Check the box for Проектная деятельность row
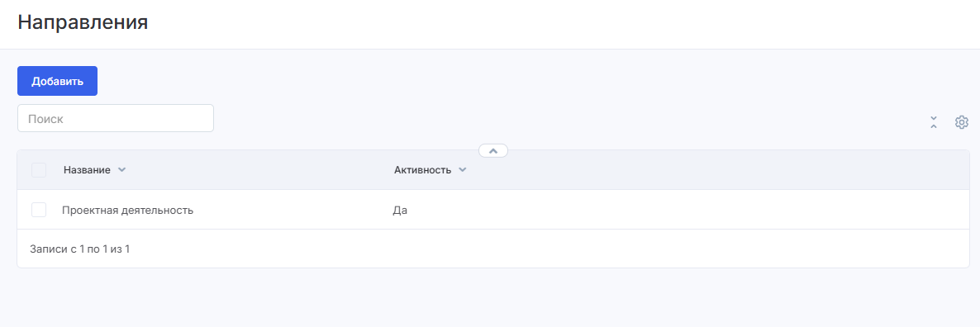The image size is (980, 327). click(39, 211)
